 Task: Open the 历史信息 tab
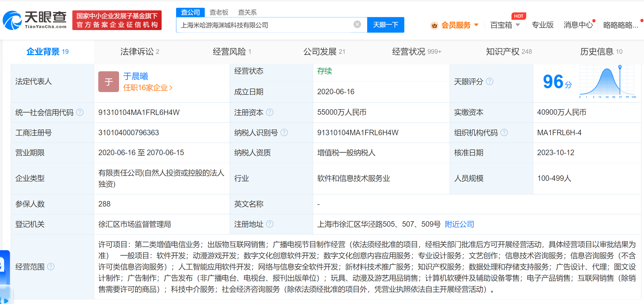pos(601,52)
